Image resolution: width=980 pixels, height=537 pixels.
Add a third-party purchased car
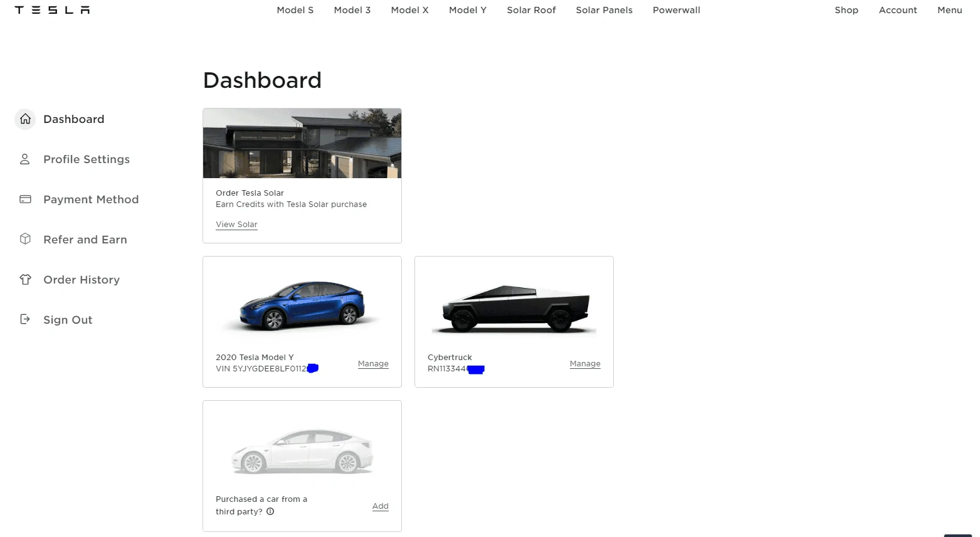(381, 506)
